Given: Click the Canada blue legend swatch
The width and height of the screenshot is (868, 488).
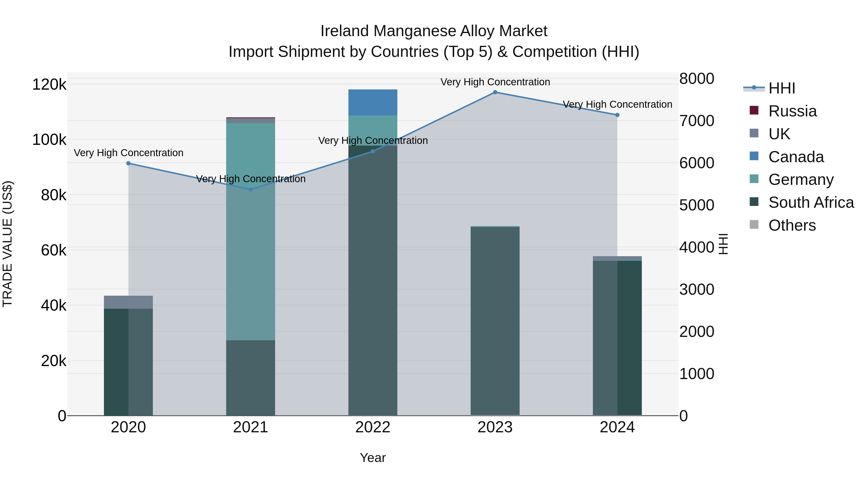Looking at the screenshot, I should click(754, 156).
